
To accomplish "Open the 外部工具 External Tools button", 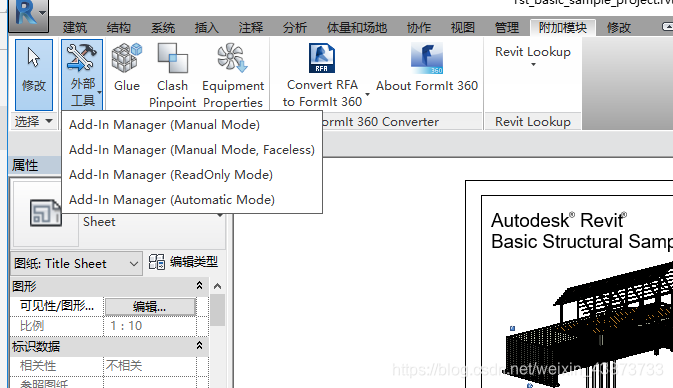I will click(x=82, y=74).
